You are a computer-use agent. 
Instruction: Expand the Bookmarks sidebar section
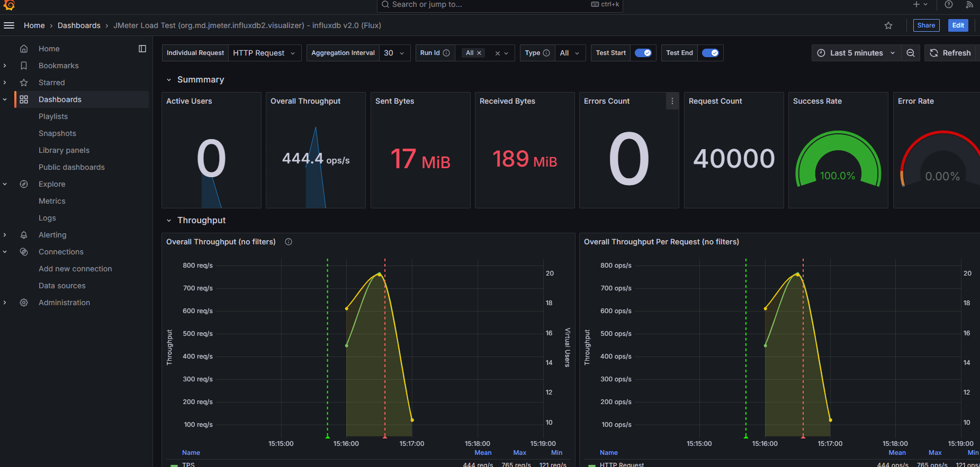pos(5,66)
